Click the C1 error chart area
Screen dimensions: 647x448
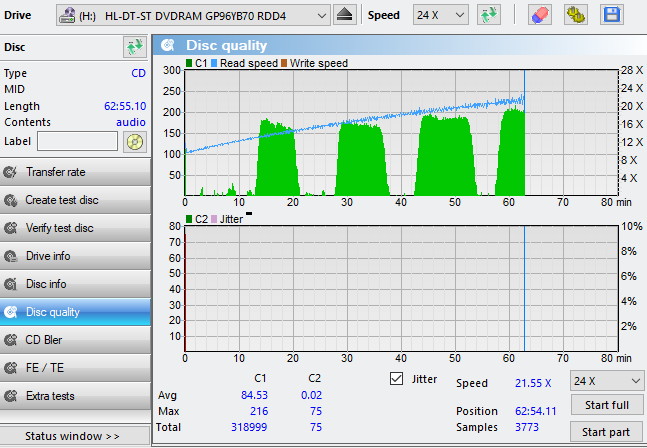pos(401,132)
